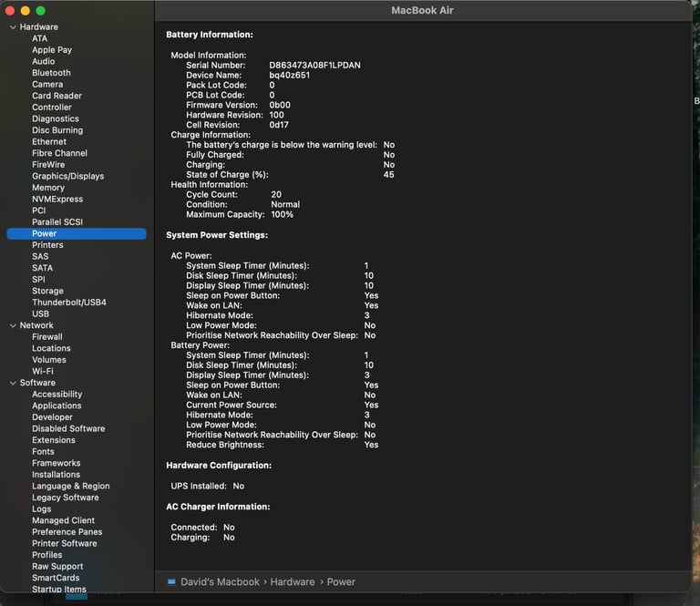The image size is (700, 606).
Task: Select Fonts under Software
Action: click(x=43, y=452)
